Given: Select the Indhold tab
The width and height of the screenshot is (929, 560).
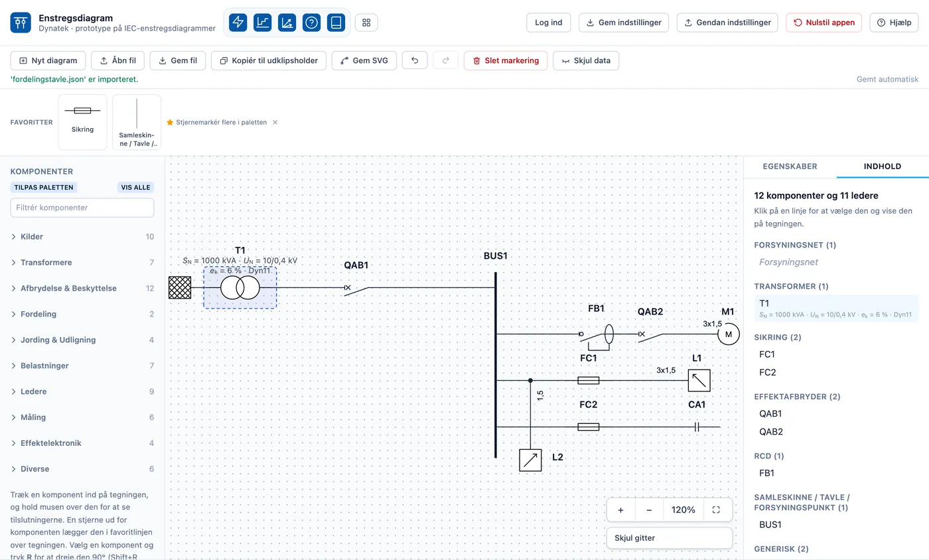Looking at the screenshot, I should pos(883,167).
